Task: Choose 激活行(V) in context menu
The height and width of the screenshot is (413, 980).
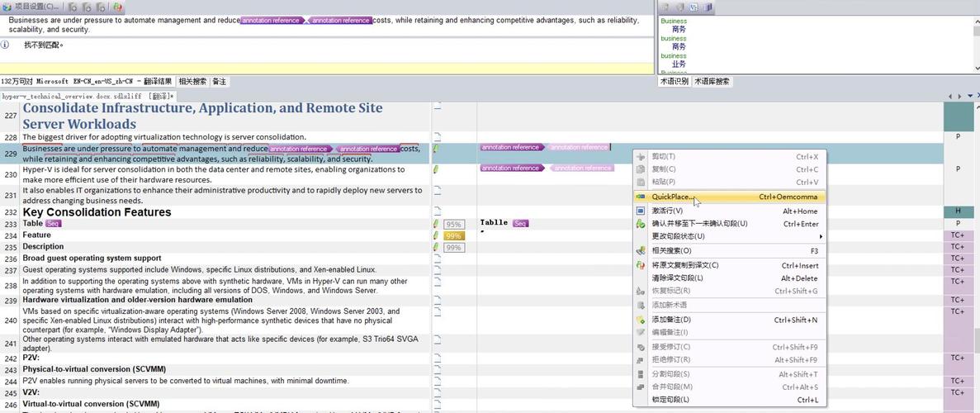Action: click(x=729, y=211)
